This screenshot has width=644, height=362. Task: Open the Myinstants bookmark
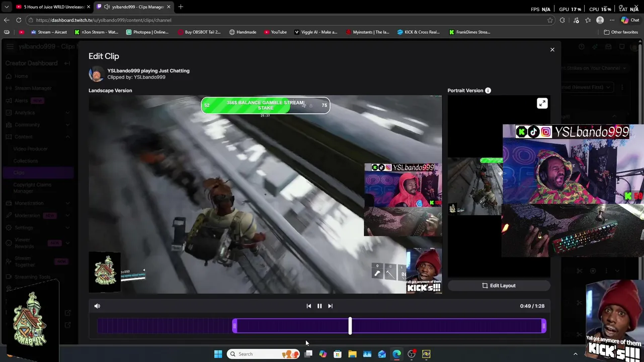coord(367,32)
